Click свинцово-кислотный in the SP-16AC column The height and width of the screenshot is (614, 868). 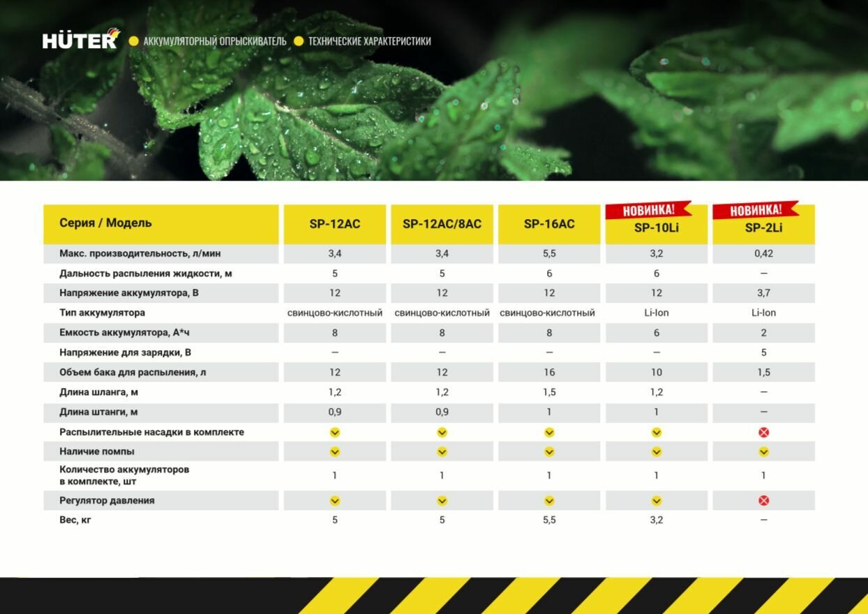tap(548, 313)
